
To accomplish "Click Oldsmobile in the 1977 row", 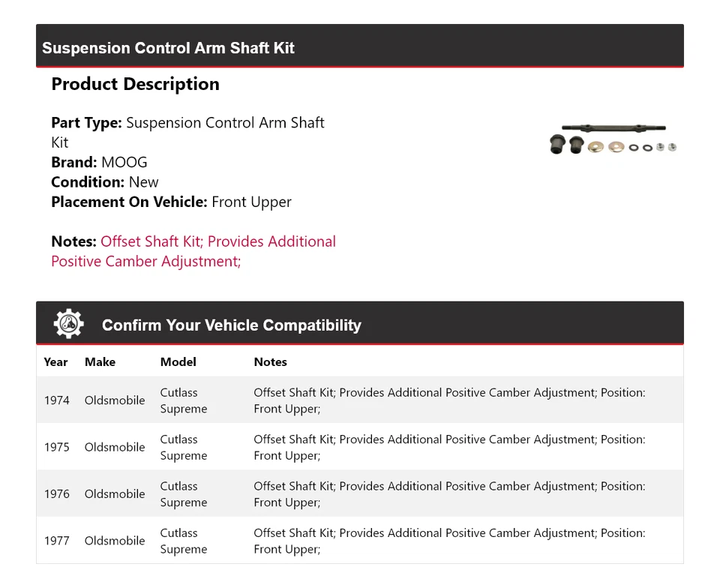I will coord(115,541).
